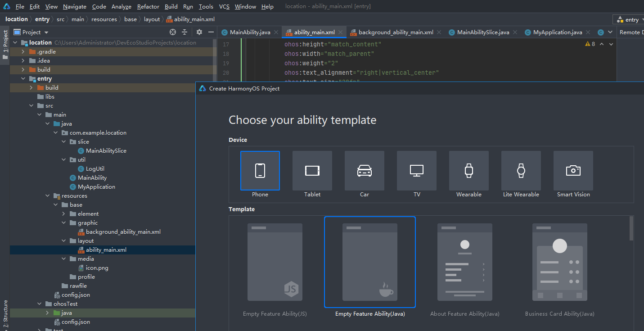The width and height of the screenshot is (644, 331).
Task: Expand the .gradle folder
Action: click(23, 52)
